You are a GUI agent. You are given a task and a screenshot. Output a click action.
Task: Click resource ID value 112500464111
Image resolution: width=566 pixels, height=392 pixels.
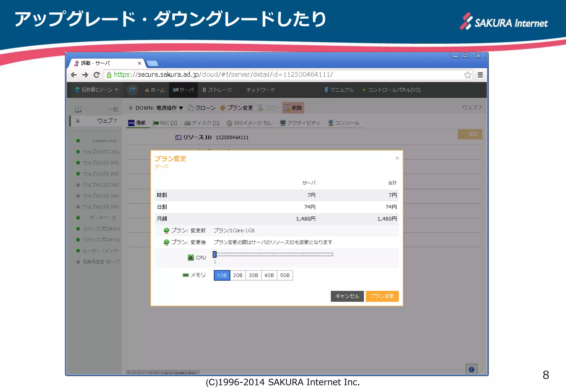tap(232, 137)
